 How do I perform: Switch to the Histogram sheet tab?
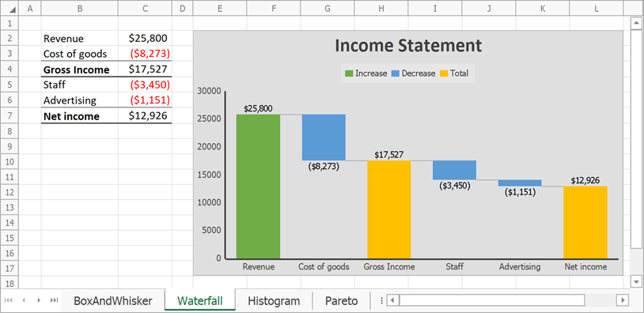point(274,300)
